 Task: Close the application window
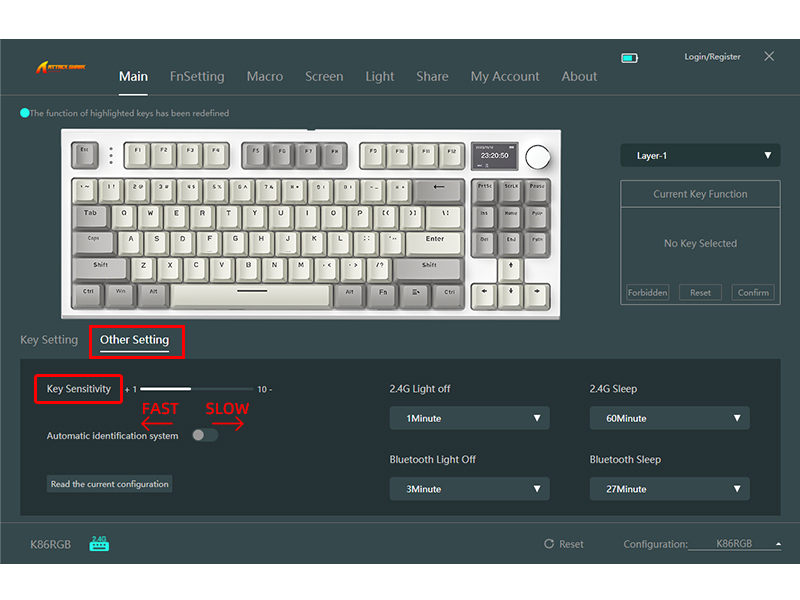pyautogui.click(x=769, y=56)
